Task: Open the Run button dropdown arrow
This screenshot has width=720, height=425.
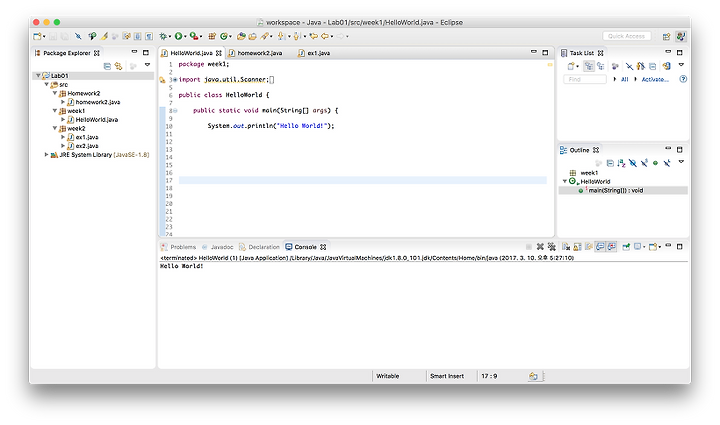Action: point(185,37)
